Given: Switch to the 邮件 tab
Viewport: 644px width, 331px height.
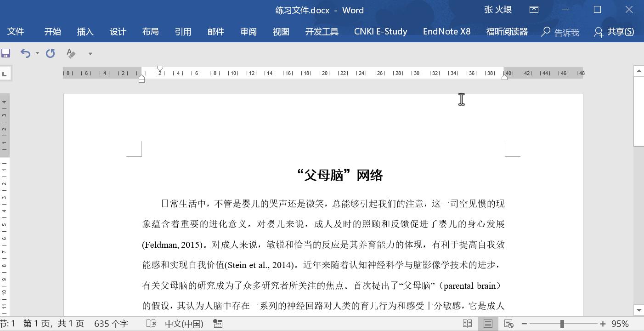Looking at the screenshot, I should tap(216, 32).
